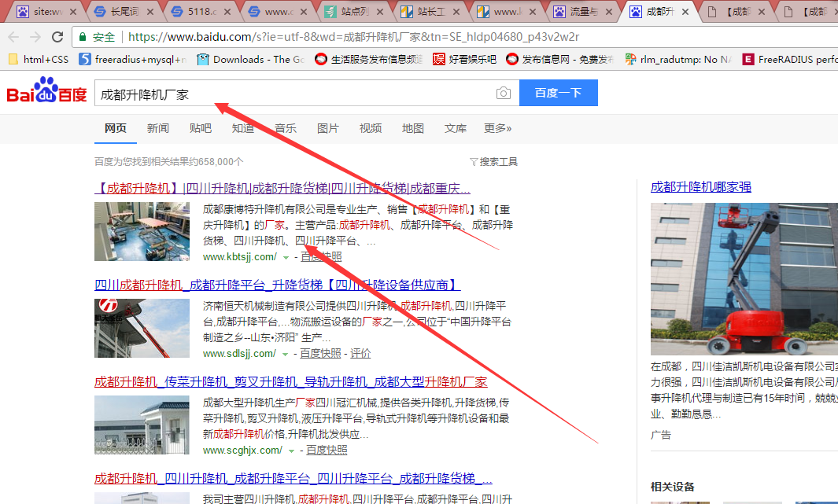
Task: Expand the 更多» categories menu
Action: [x=497, y=128]
